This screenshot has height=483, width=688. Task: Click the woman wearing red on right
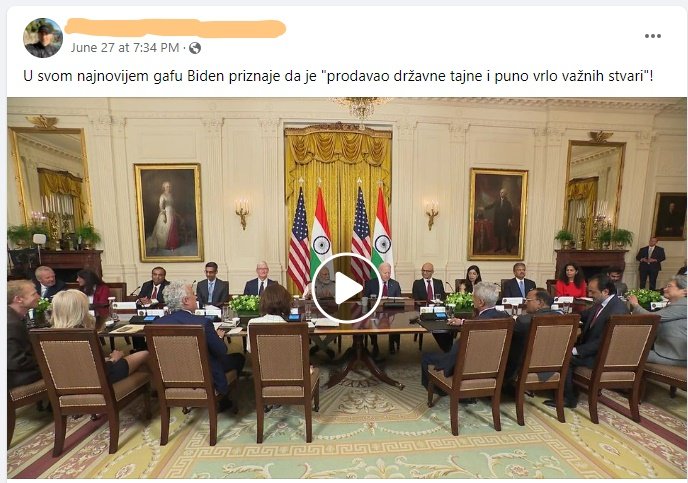[571, 281]
